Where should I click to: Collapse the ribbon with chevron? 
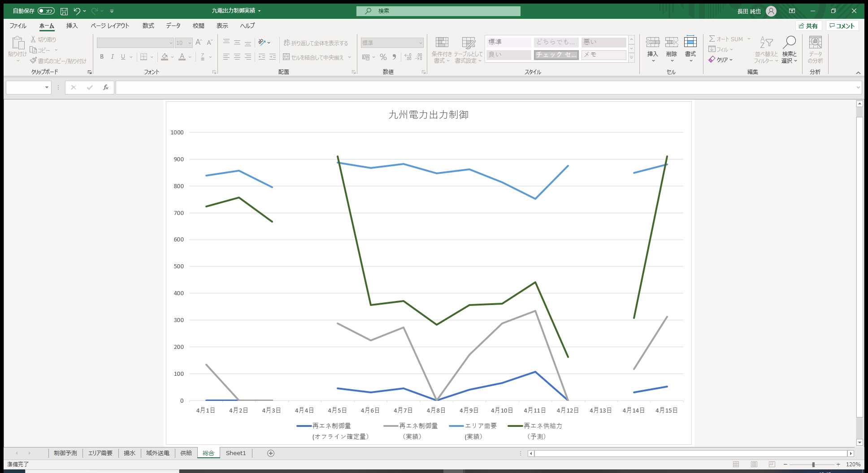[858, 73]
